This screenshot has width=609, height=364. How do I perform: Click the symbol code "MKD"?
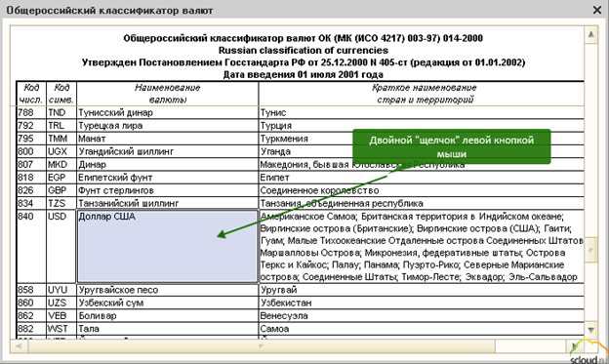click(58, 164)
